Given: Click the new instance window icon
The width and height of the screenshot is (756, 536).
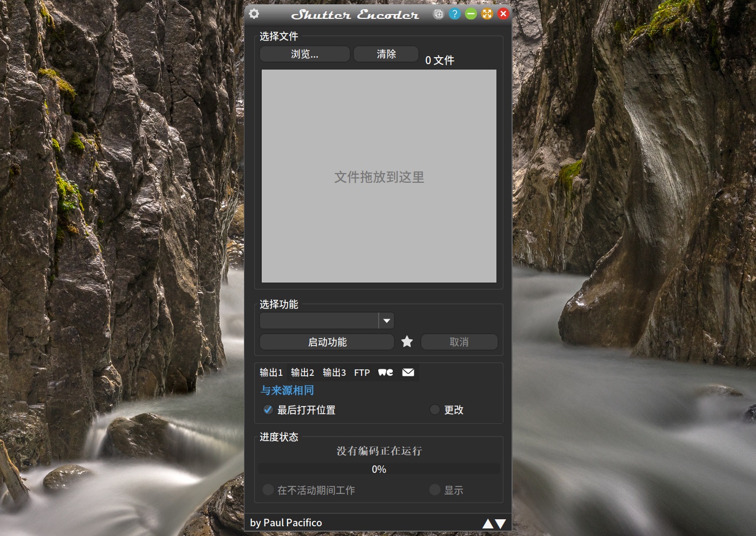Looking at the screenshot, I should (x=439, y=14).
